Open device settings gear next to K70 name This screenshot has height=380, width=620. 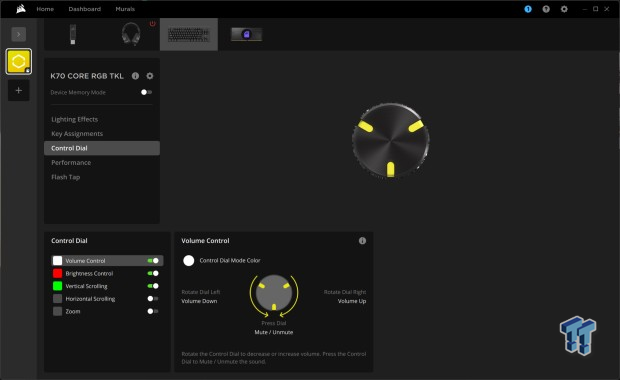(x=149, y=76)
